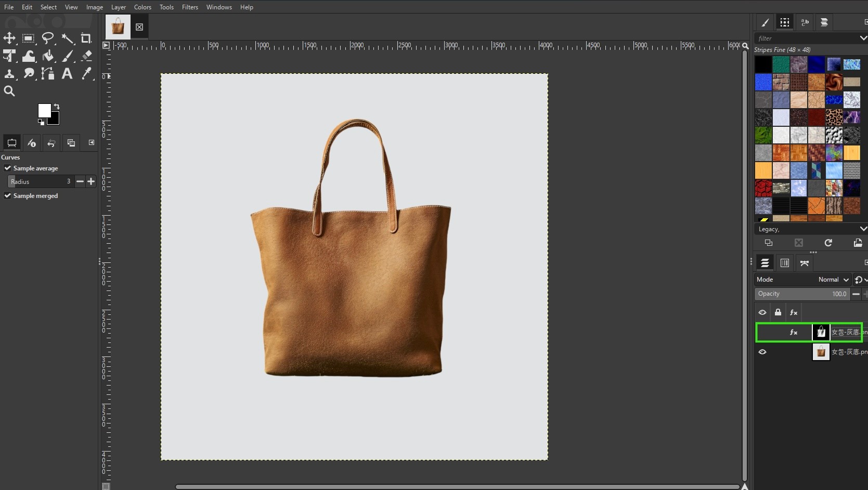Open the Windows menu
This screenshot has width=868, height=490.
(219, 7)
